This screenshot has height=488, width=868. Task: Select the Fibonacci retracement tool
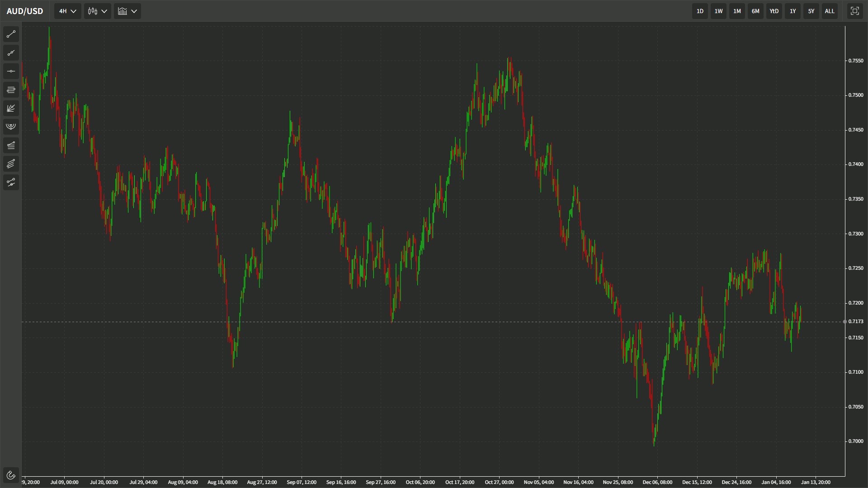click(11, 90)
